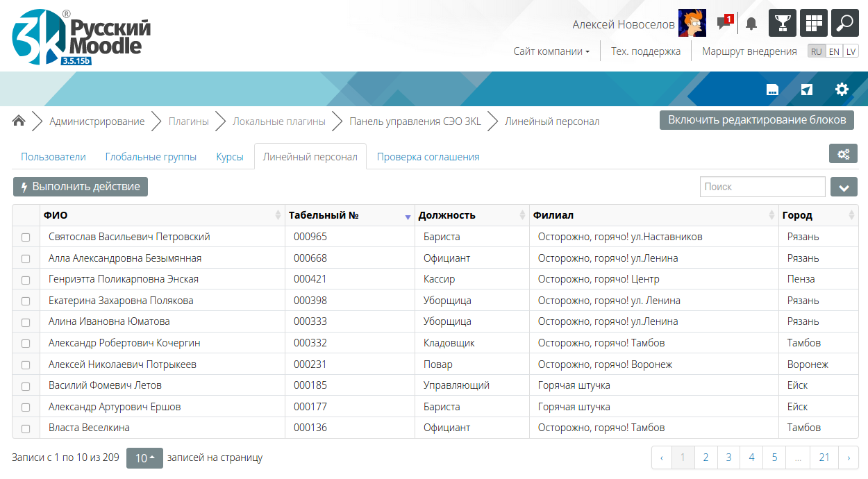Open the magnifying glass search icon
Screen dimensions: 868x479
point(845,23)
